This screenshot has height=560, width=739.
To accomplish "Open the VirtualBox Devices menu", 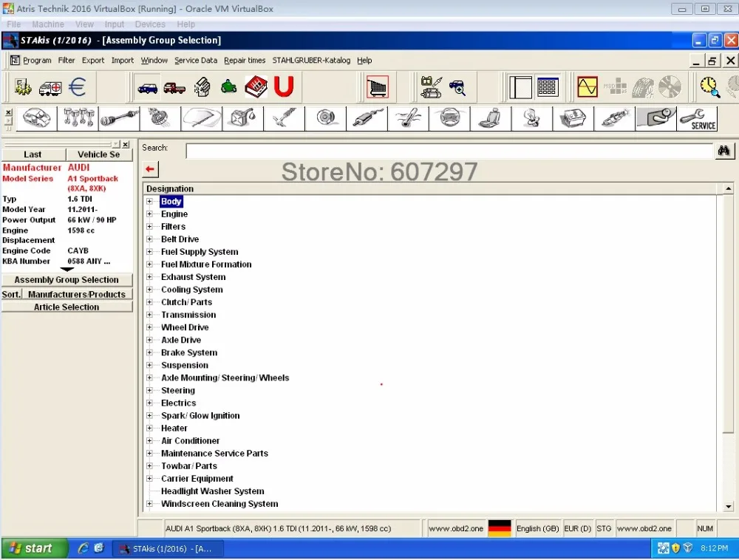I will point(150,24).
